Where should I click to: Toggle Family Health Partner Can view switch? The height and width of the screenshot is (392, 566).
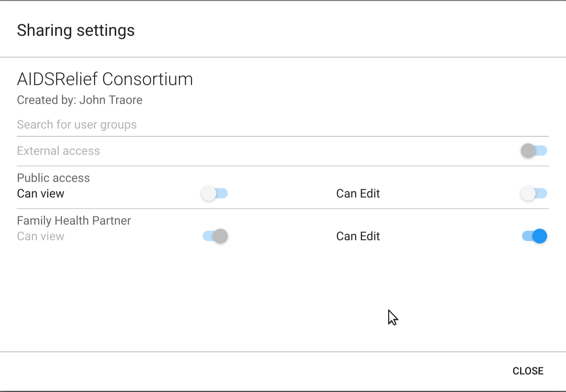[x=215, y=236]
